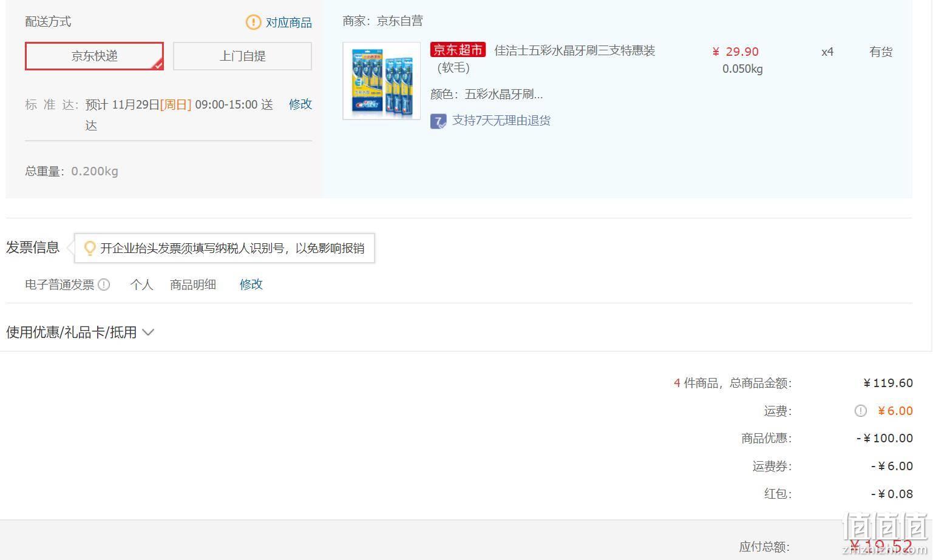Click the product price ¥29.90
Screen dimensions: 933x560
coord(735,52)
